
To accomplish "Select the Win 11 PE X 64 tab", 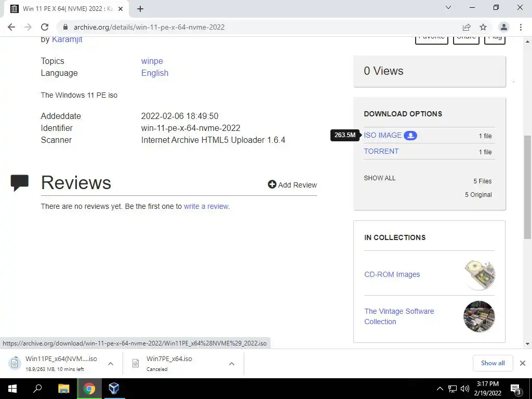I will tap(66, 9).
